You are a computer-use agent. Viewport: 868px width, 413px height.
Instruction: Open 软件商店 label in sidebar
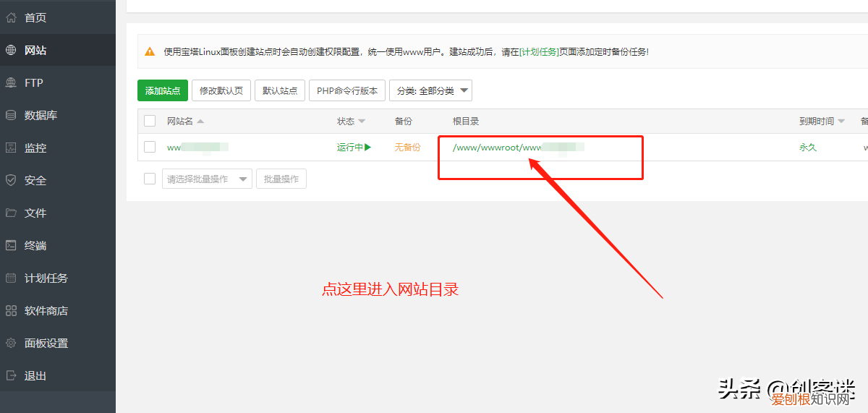46,310
